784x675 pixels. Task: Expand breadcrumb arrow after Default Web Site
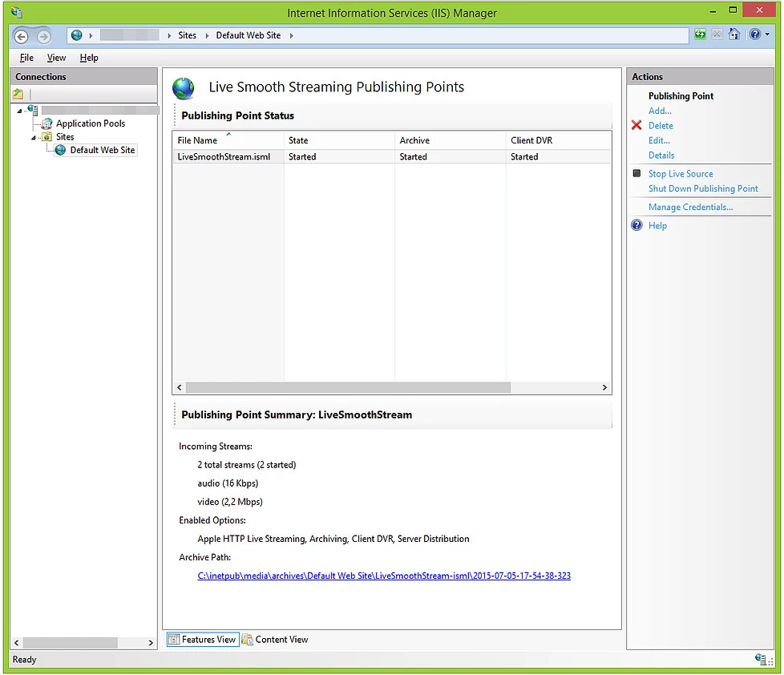291,35
